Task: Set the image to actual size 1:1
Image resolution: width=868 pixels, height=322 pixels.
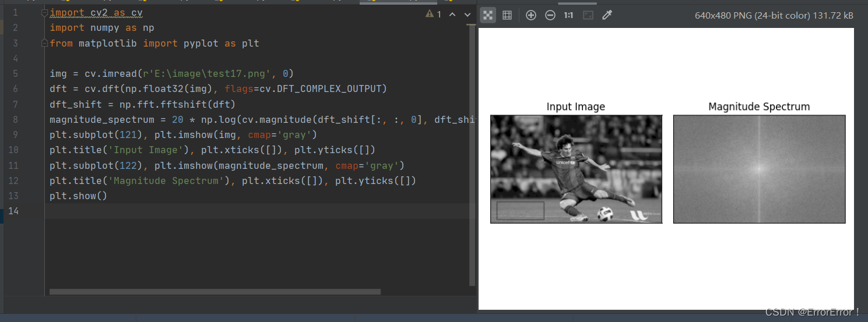Action: pos(568,15)
